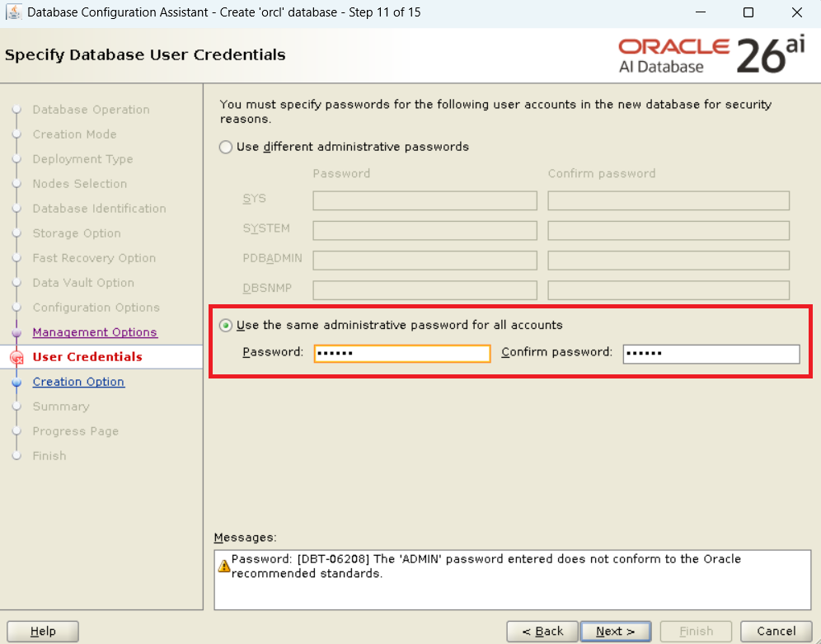821x644 pixels.
Task: Click the Management Options step bullet
Action: pos(16,332)
